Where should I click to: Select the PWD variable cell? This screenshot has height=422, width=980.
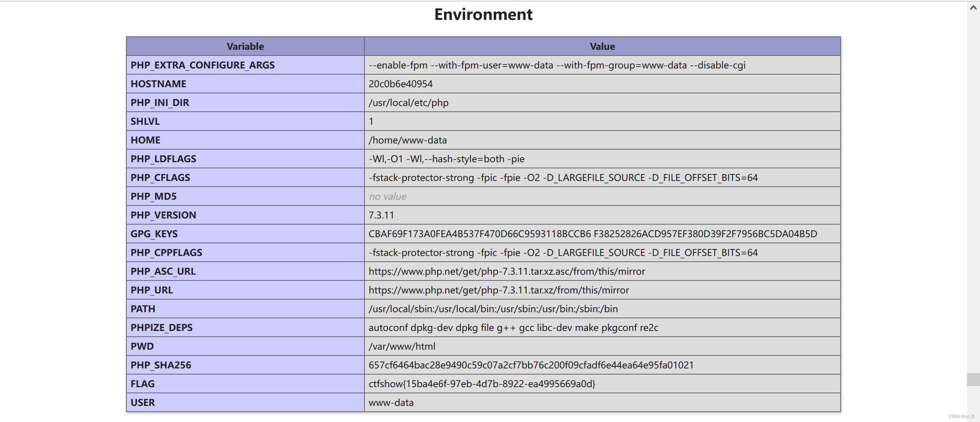245,346
